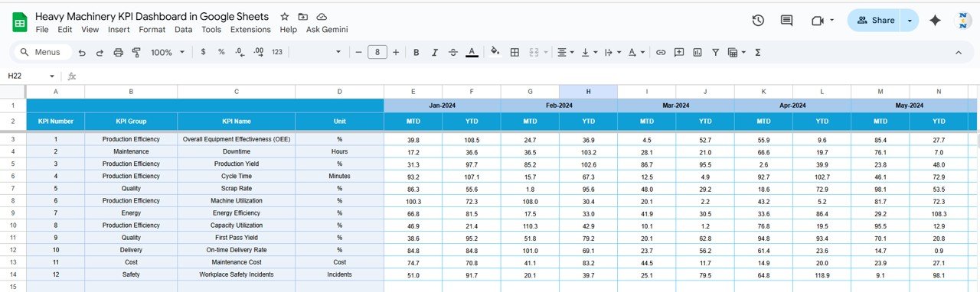Open the fill color picker
This screenshot has width=980, height=292.
495,52
